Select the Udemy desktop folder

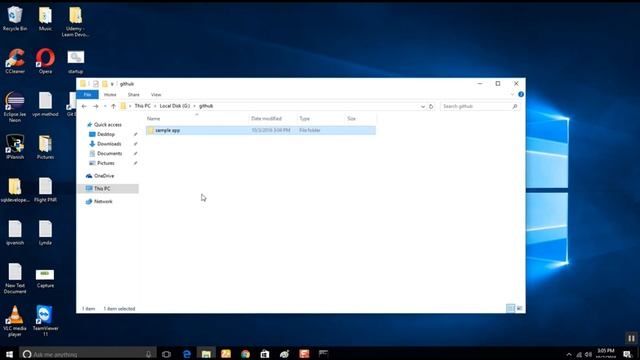76,21
